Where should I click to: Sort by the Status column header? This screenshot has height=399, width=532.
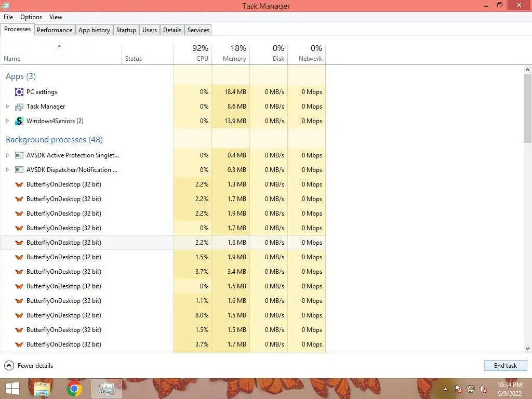tap(148, 54)
